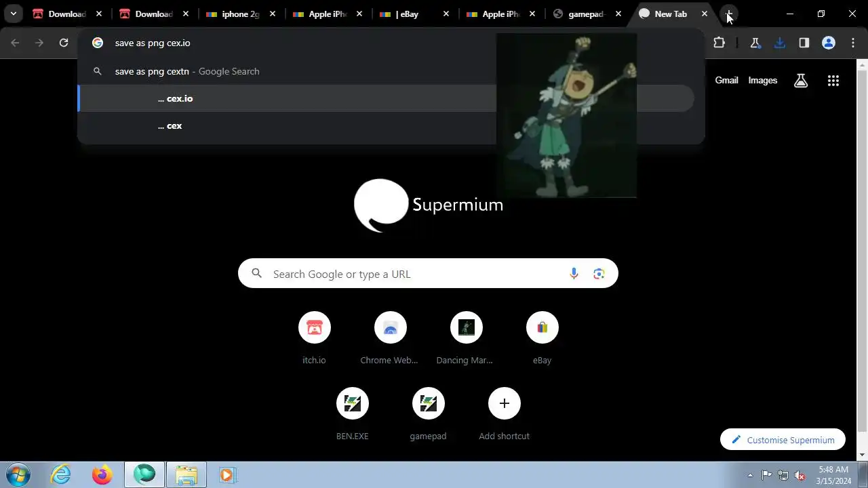868x488 pixels.
Task: Close the gamepad tab
Action: 618,14
